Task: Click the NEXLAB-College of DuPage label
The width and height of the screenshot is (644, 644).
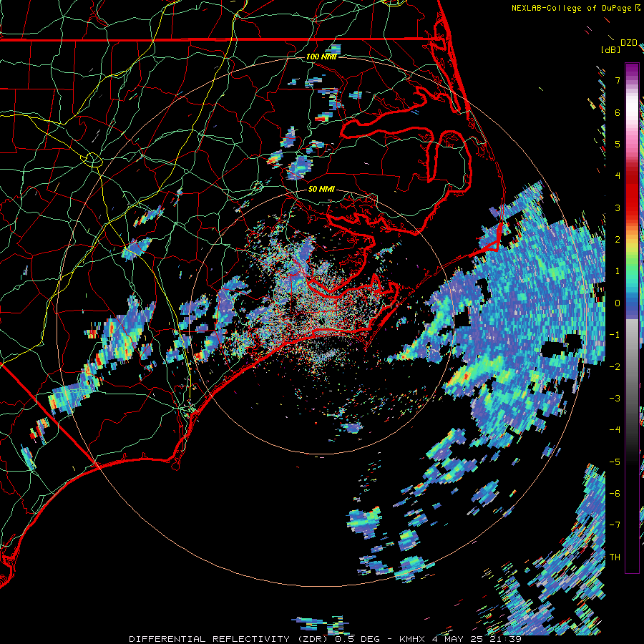Action: pyautogui.click(x=571, y=8)
